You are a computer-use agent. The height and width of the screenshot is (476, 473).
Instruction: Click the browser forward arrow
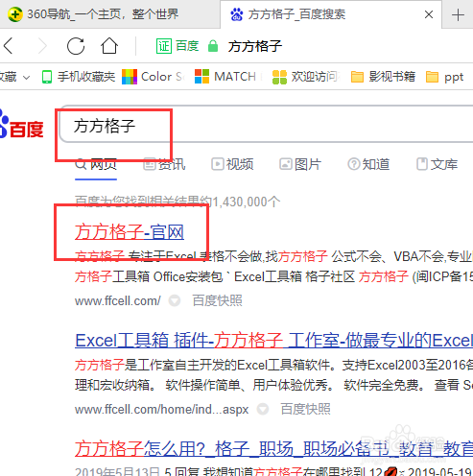[x=42, y=46]
